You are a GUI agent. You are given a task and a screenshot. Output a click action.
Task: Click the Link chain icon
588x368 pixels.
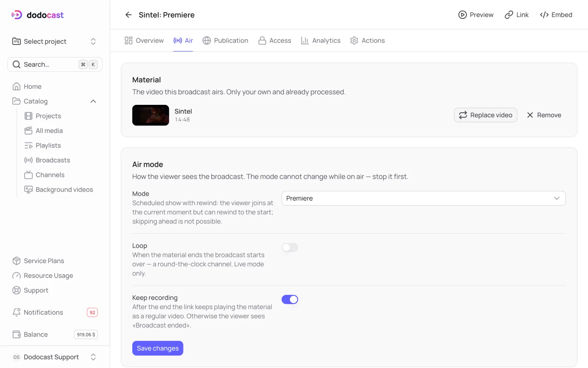[509, 15]
